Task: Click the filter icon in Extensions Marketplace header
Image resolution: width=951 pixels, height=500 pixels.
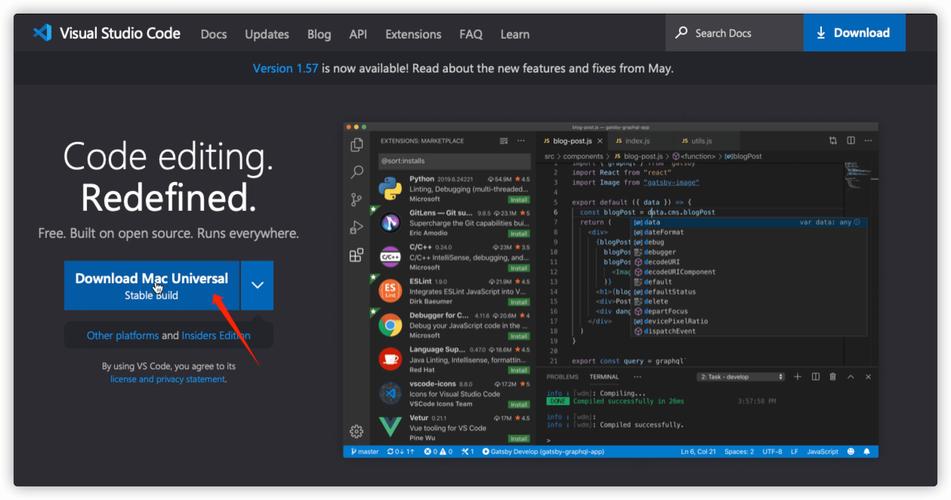Action: [x=503, y=141]
